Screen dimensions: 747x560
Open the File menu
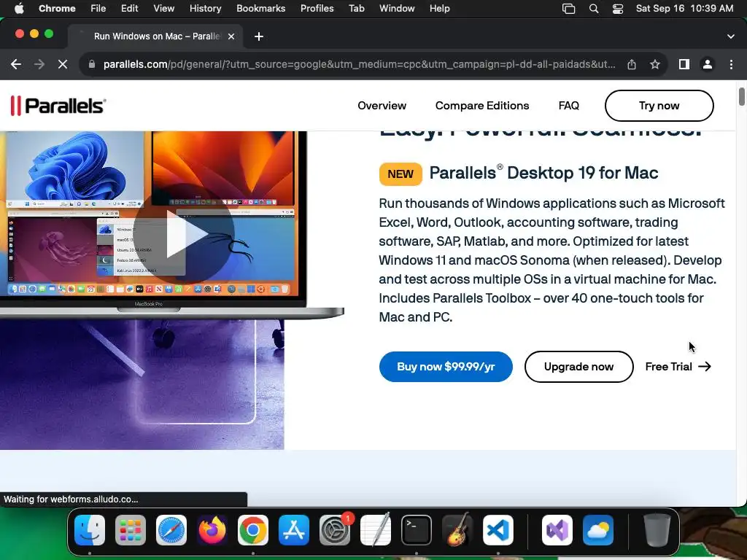tap(98, 9)
